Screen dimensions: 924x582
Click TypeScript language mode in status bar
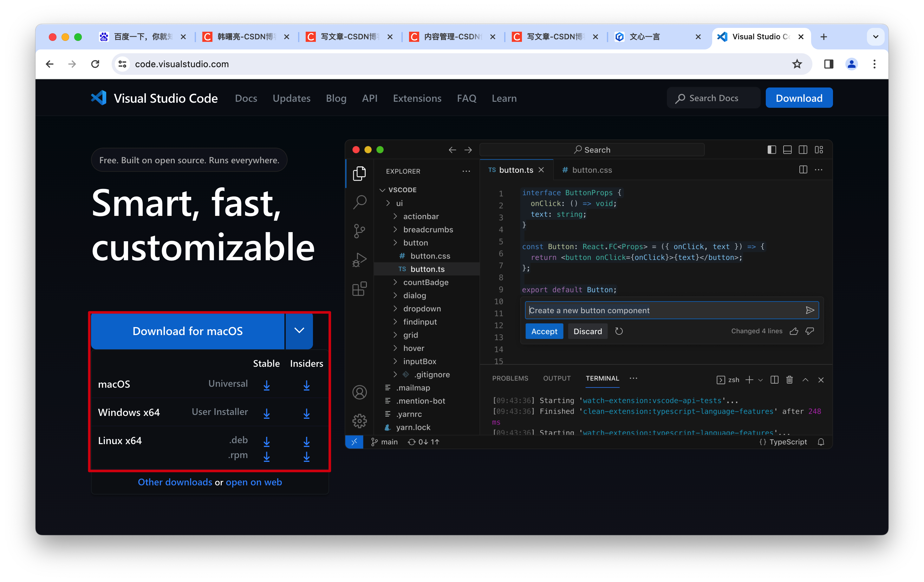(x=783, y=442)
